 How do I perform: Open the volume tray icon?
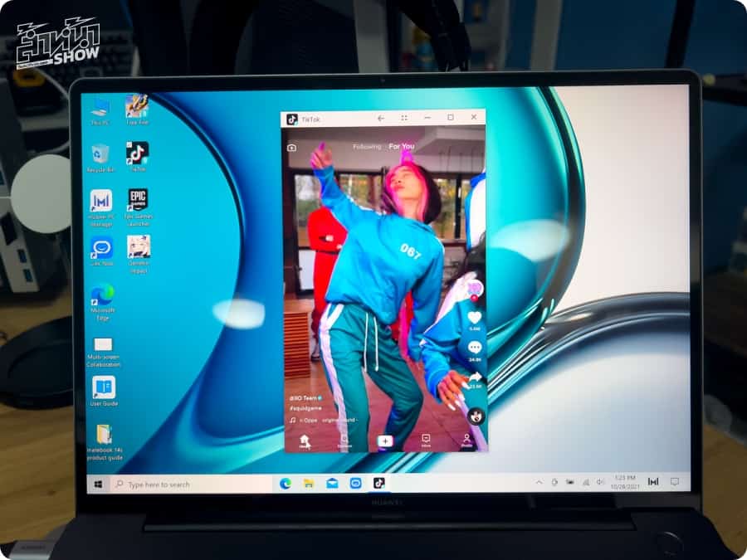(x=600, y=482)
